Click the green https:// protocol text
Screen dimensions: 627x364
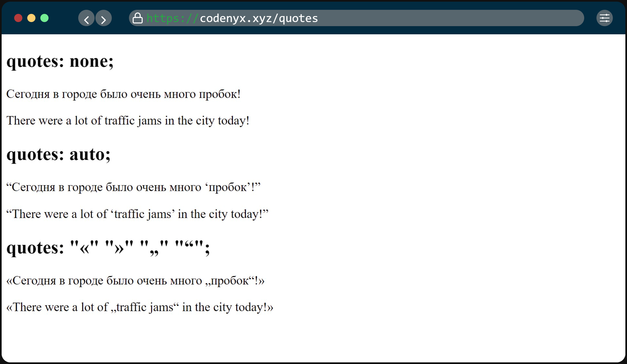click(172, 18)
